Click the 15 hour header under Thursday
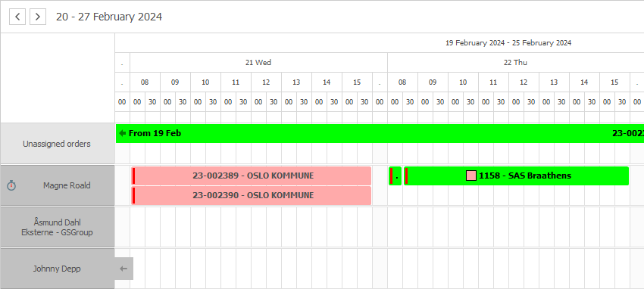Screen dimensions: 644x289 (x=614, y=82)
